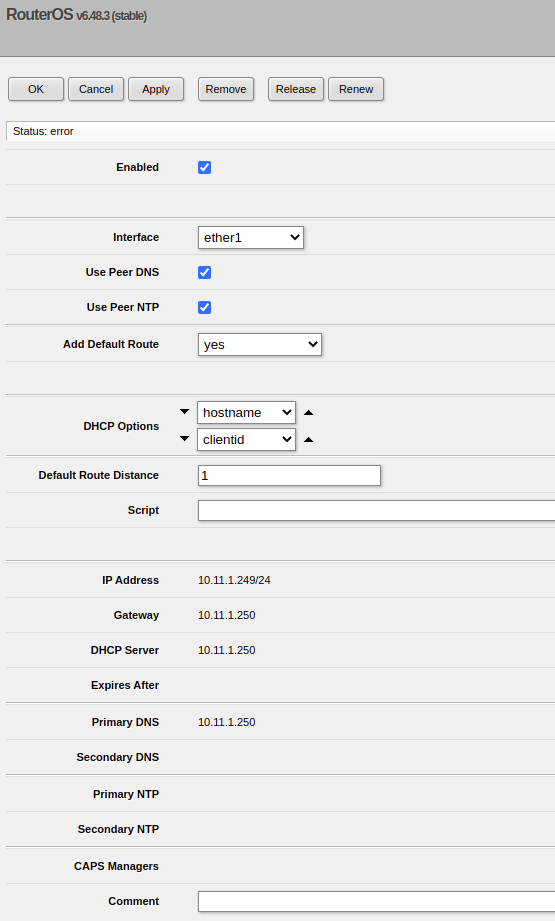Screen dimensions: 555x921
Task: Click the Primary DNS value 10.11.1.250
Action: [x=227, y=722]
